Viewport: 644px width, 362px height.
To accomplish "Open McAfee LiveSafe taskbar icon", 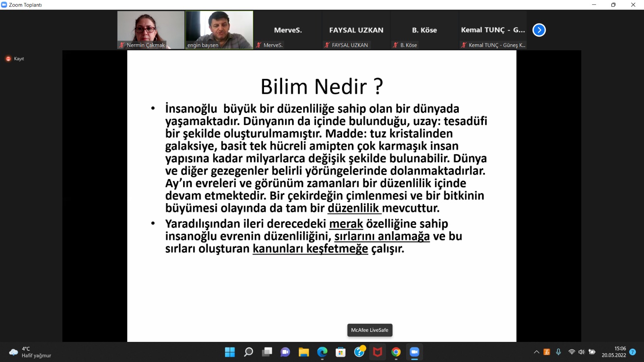I will click(378, 352).
